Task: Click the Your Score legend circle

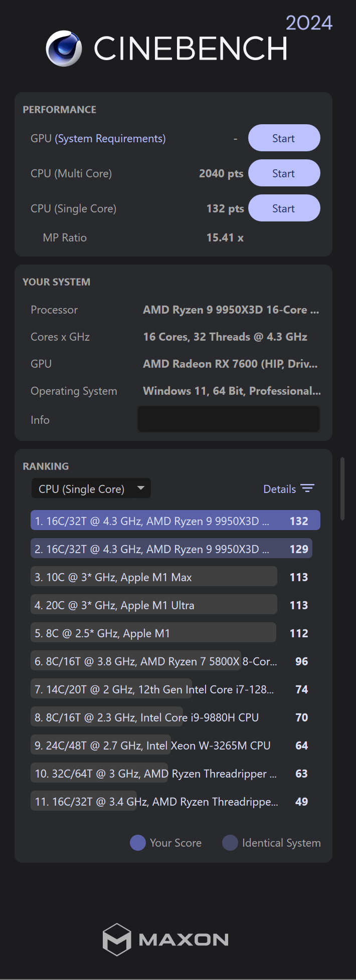Action: tap(138, 843)
